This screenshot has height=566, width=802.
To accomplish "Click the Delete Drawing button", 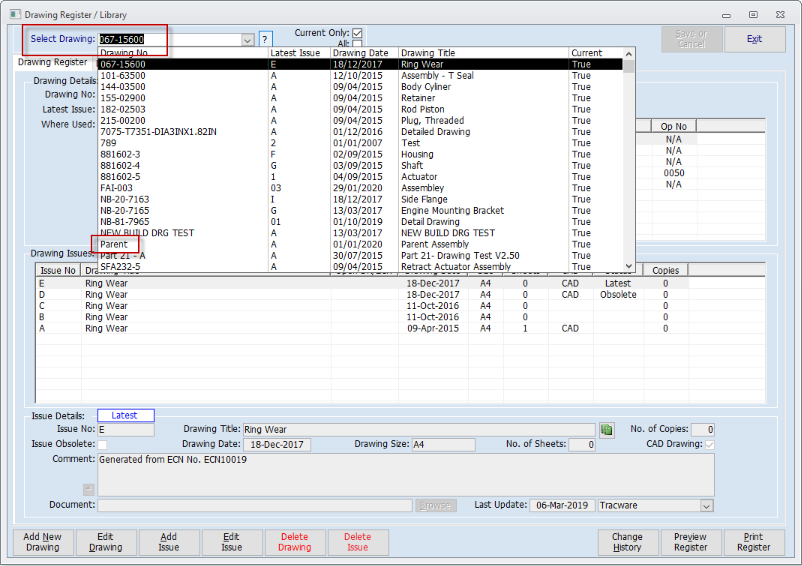I will point(295,542).
